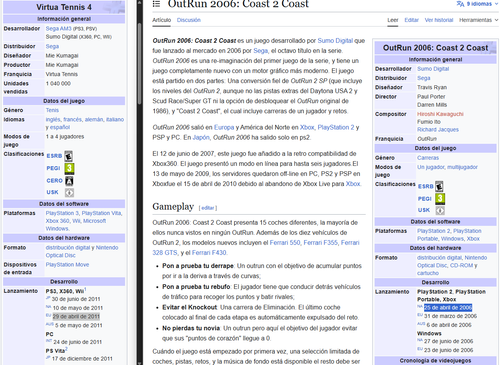Open the francés language link

[73, 119]
